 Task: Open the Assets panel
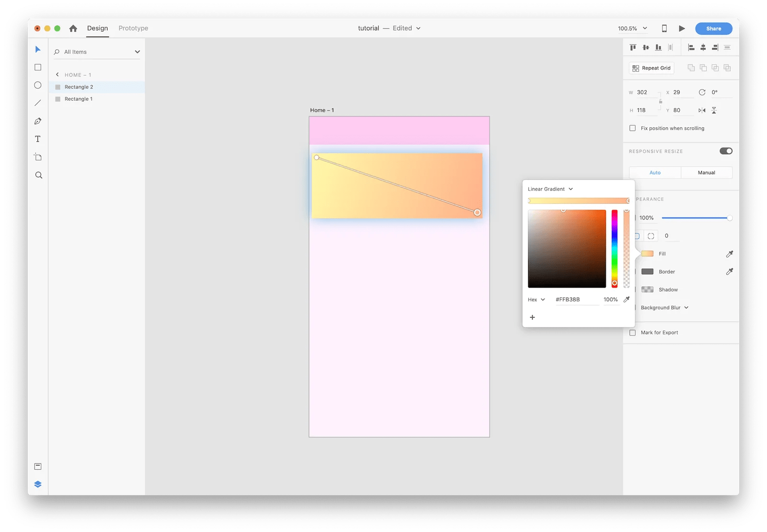pyautogui.click(x=38, y=466)
